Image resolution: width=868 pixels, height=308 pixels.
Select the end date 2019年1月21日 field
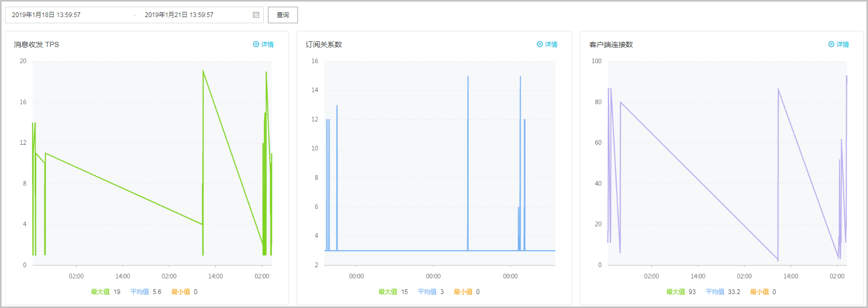click(x=179, y=15)
